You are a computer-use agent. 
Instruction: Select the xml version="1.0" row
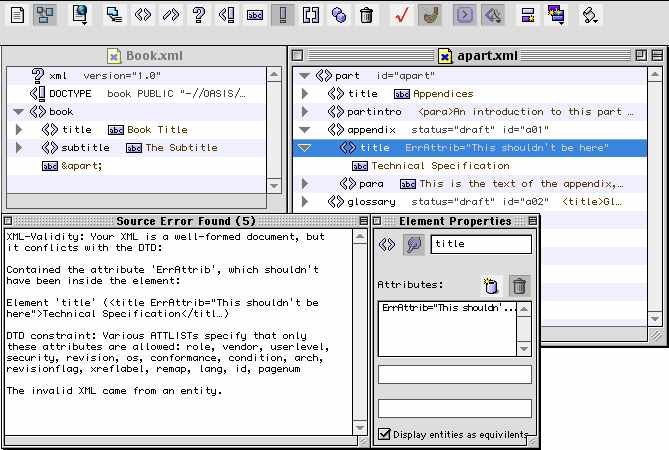coord(137,76)
